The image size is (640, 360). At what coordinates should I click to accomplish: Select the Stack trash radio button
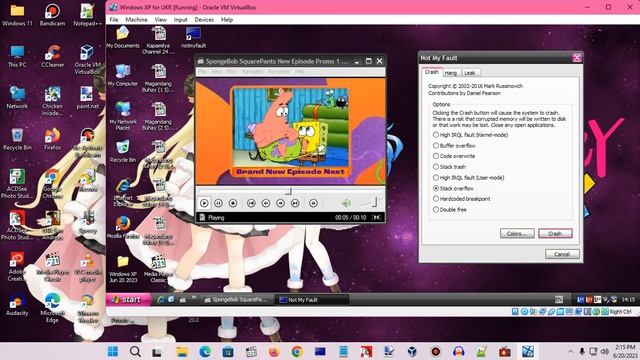(x=436, y=167)
